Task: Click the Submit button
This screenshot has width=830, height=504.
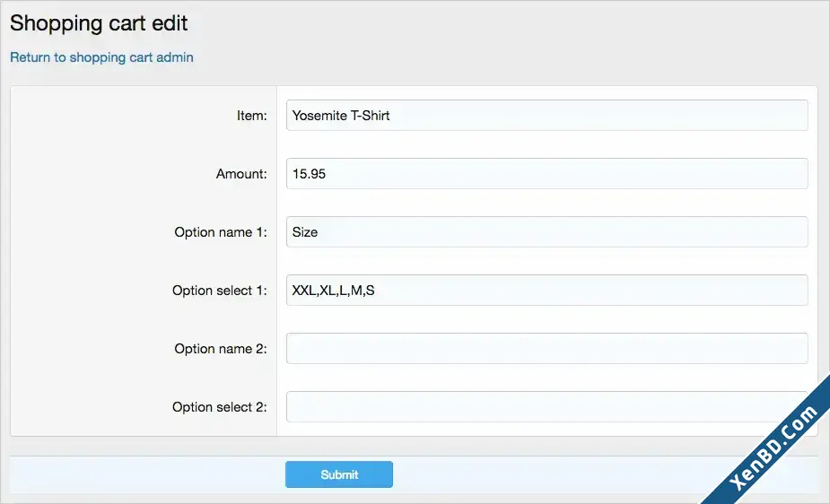Action: click(339, 474)
